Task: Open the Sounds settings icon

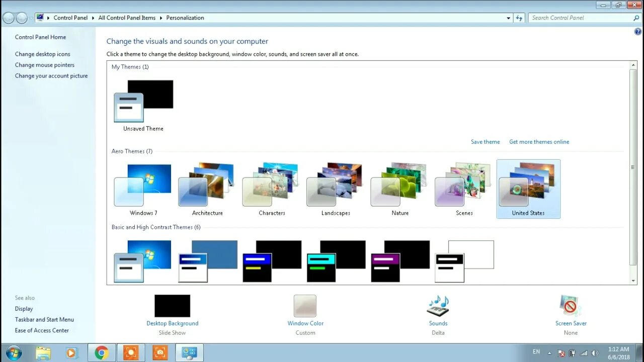Action: tap(438, 306)
